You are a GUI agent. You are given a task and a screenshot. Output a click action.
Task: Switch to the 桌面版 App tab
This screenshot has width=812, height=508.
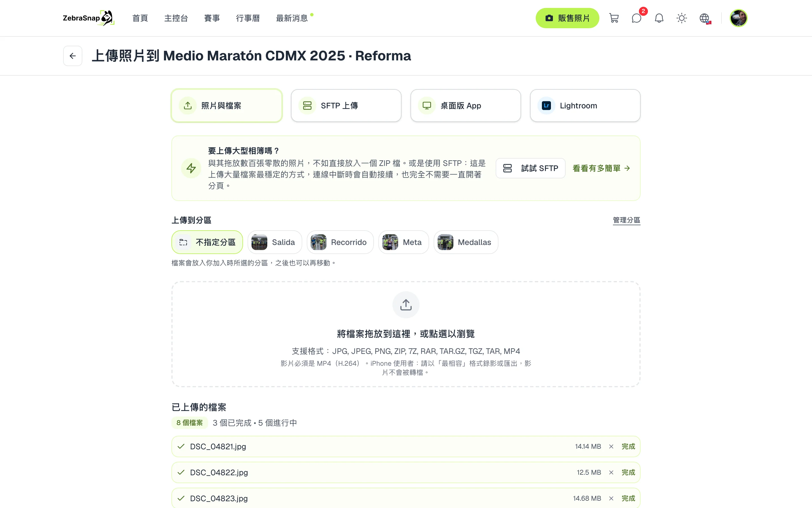[x=466, y=106]
